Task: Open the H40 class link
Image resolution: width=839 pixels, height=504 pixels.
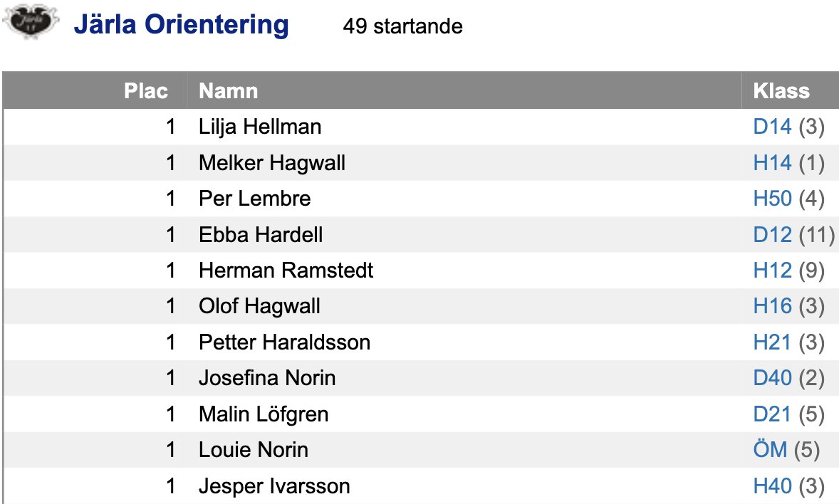Action: tap(772, 485)
